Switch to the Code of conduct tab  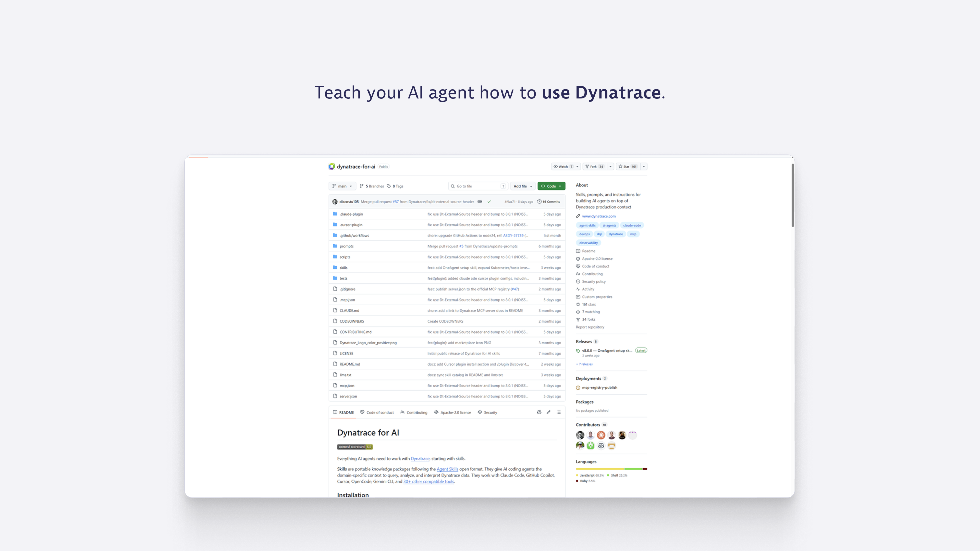(x=377, y=412)
